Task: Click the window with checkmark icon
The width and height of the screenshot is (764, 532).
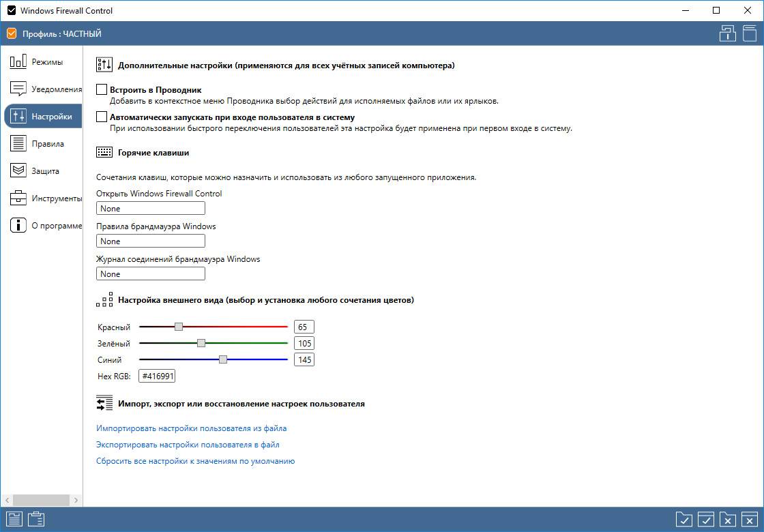Action: [x=706, y=520]
